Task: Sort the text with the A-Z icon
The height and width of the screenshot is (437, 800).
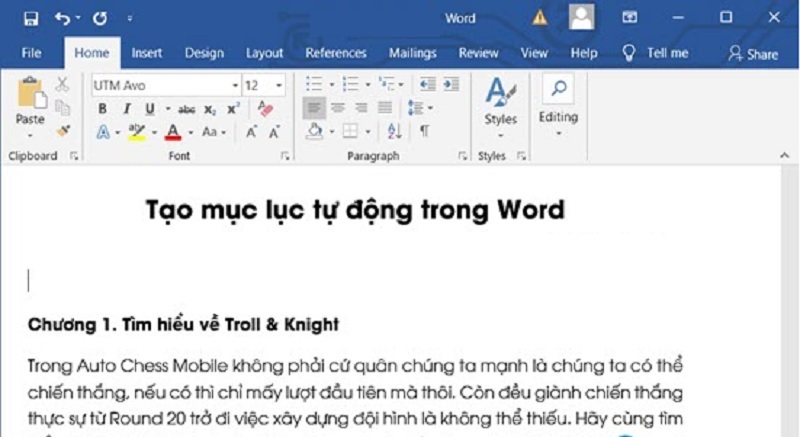Action: pyautogui.click(x=394, y=132)
